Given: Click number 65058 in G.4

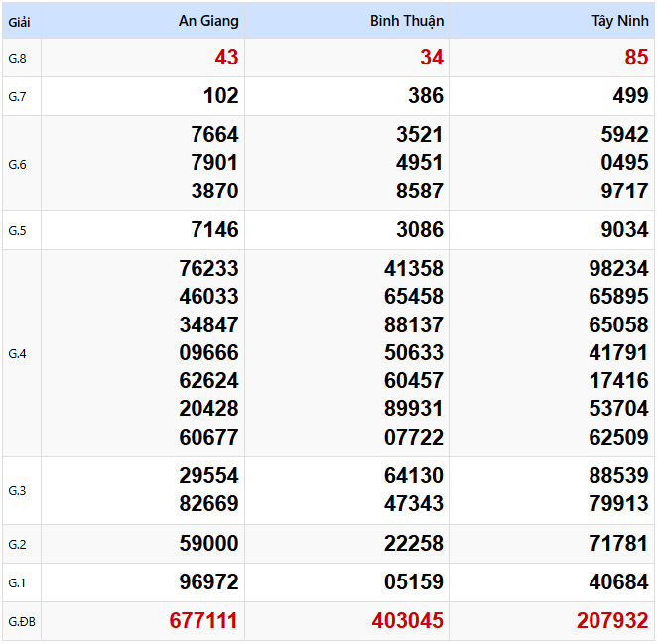Looking at the screenshot, I should (x=619, y=324).
